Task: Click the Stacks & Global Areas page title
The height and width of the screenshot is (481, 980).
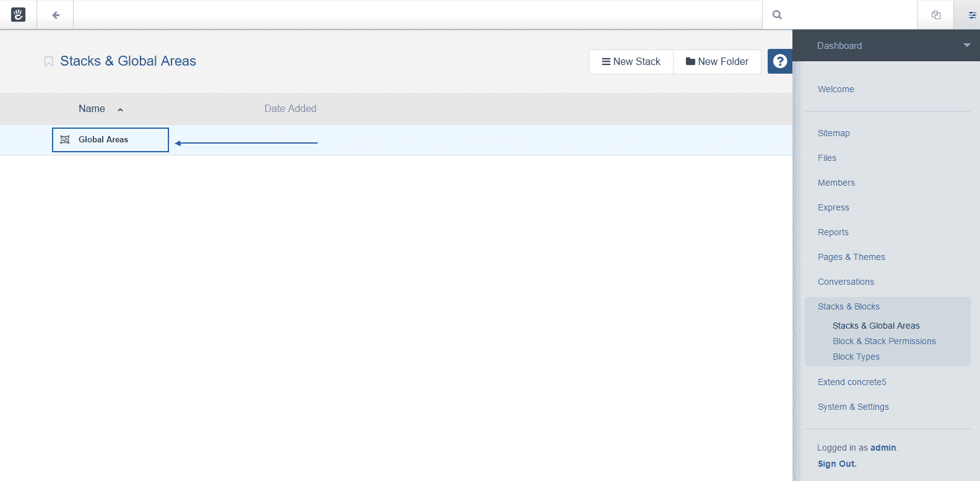Action: coord(128,61)
